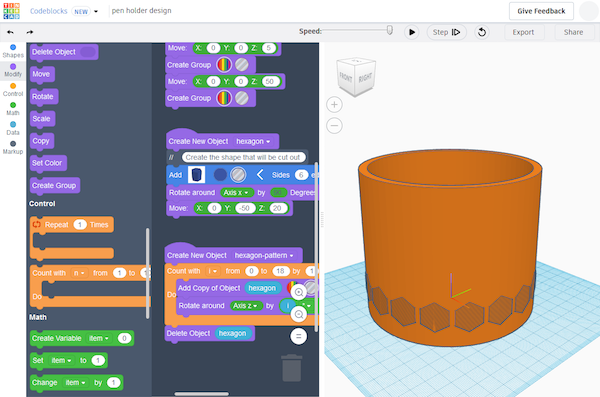Open the Axis x dropdown
This screenshot has height=397, width=600.
pyautogui.click(x=236, y=193)
